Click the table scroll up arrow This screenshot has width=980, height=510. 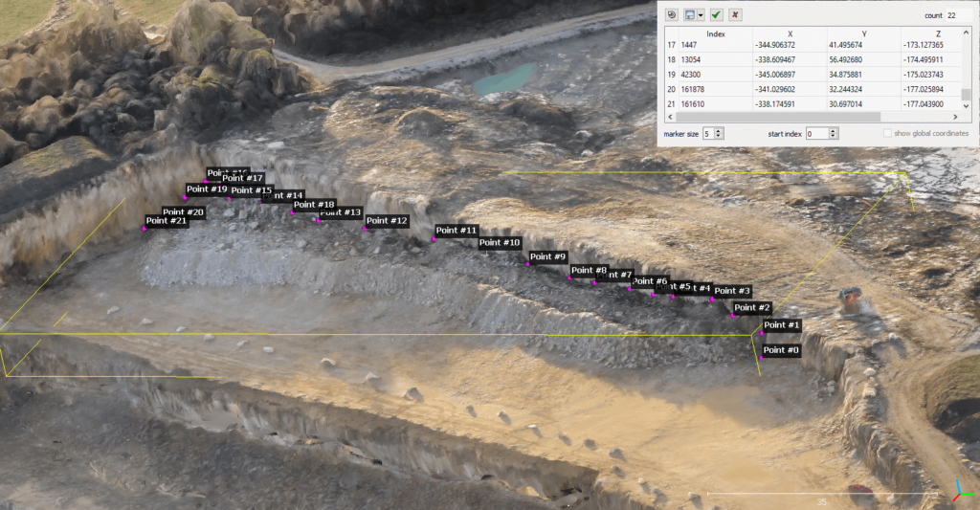point(967,32)
